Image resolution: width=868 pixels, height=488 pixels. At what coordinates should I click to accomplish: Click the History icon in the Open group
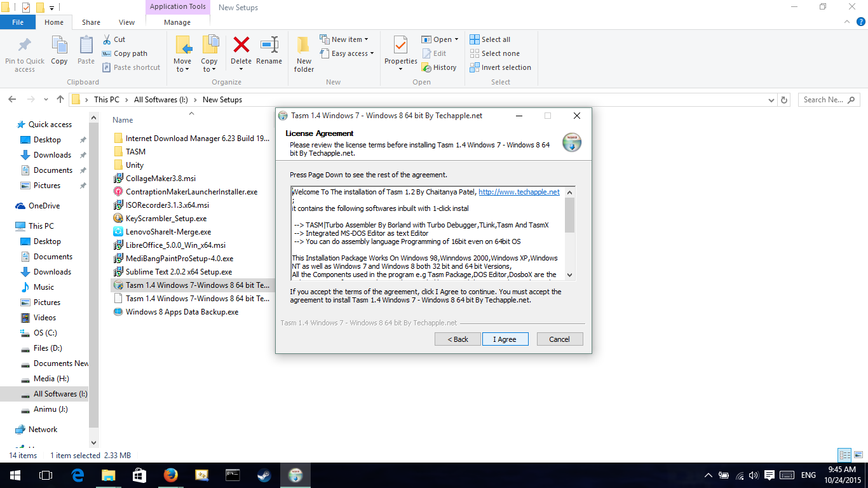coord(440,67)
